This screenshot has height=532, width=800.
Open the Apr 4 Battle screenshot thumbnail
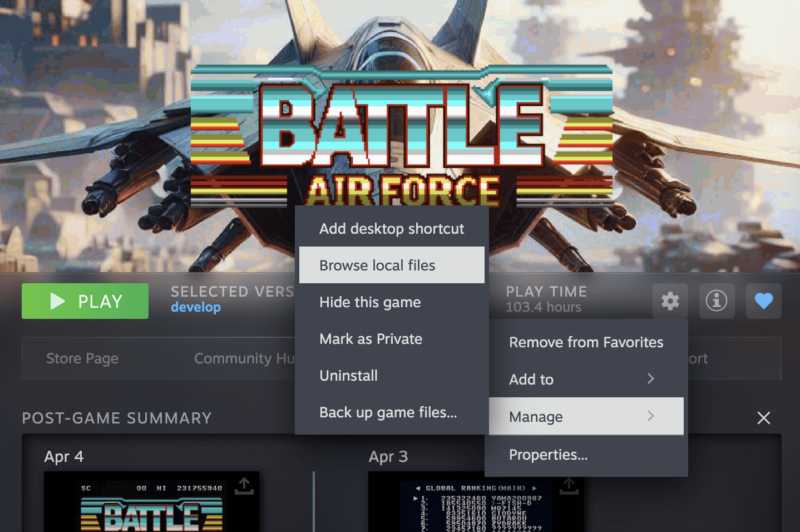[151, 502]
